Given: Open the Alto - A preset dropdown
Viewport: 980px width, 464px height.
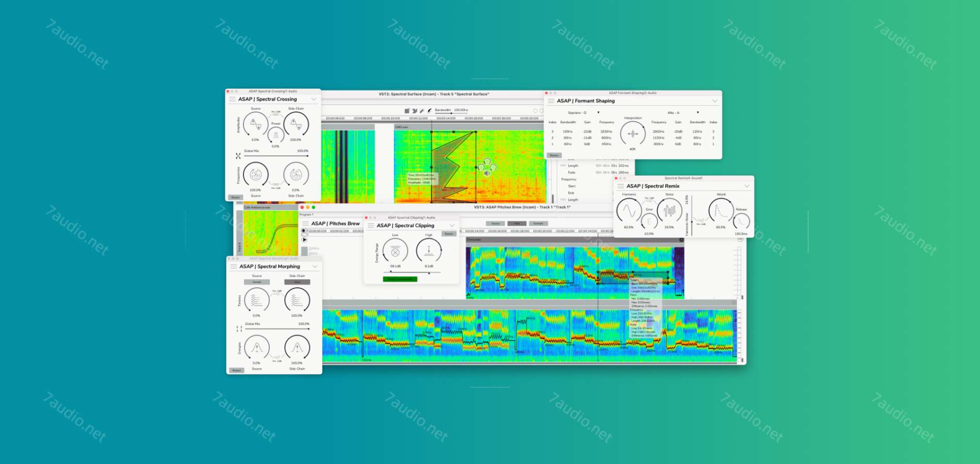Looking at the screenshot, I should (682, 112).
